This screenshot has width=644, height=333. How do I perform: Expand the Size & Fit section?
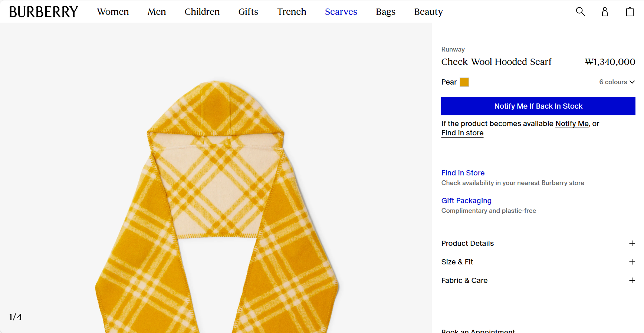(632, 262)
